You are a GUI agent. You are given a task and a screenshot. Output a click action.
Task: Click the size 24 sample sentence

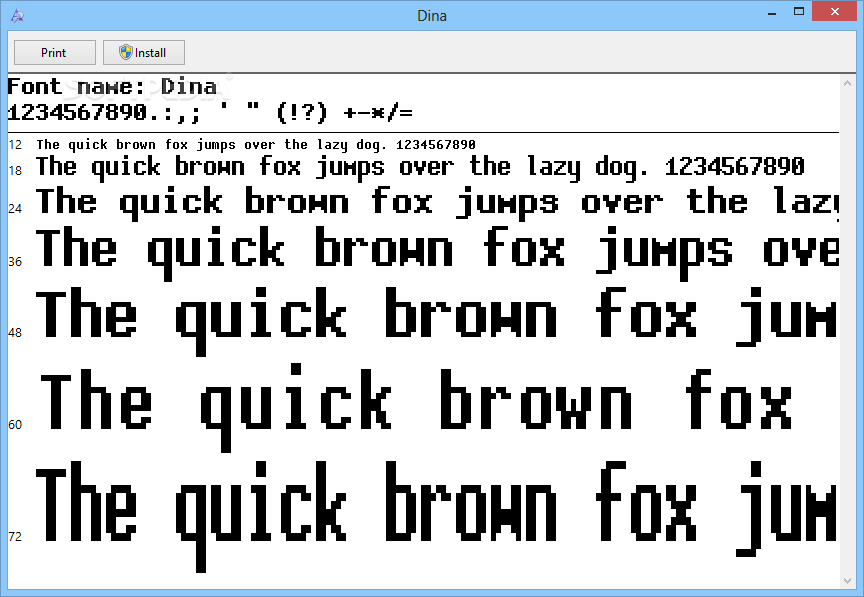[x=438, y=202]
